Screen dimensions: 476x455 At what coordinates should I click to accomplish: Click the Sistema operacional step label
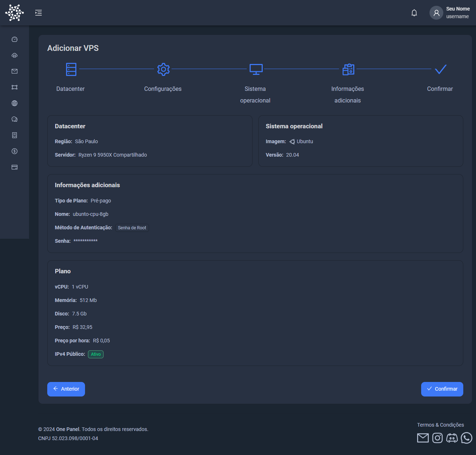click(x=255, y=94)
